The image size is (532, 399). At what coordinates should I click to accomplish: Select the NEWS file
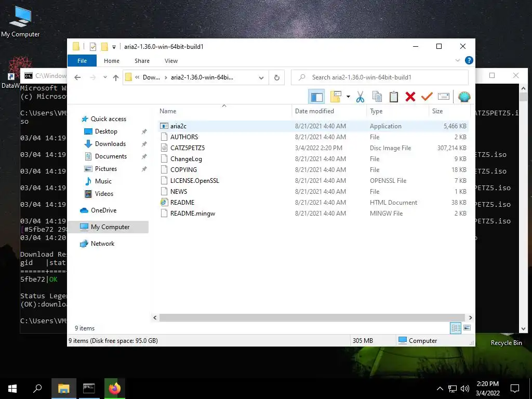[x=313, y=191]
